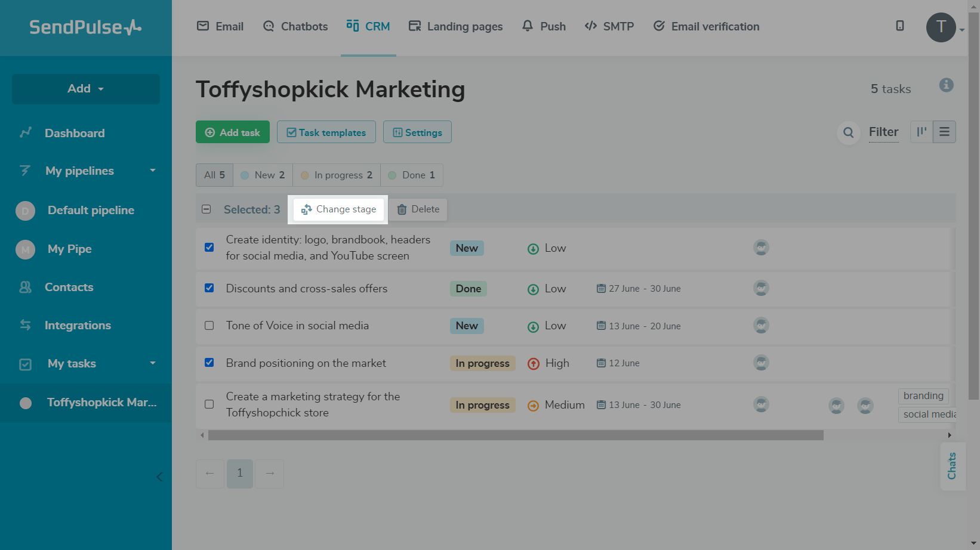Image resolution: width=980 pixels, height=550 pixels.
Task: Click the horizontal table scrollbar
Action: [x=516, y=435]
